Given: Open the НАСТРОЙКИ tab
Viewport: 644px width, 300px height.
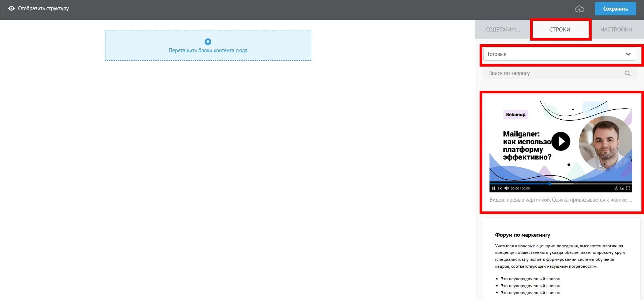Looking at the screenshot, I should click(x=616, y=30).
